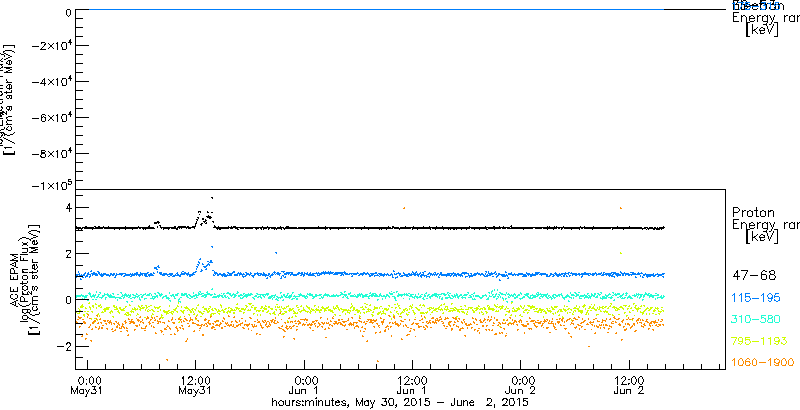Click the -2 tick on proton flux axis
The height and width of the screenshot is (410, 800).
coord(63,346)
